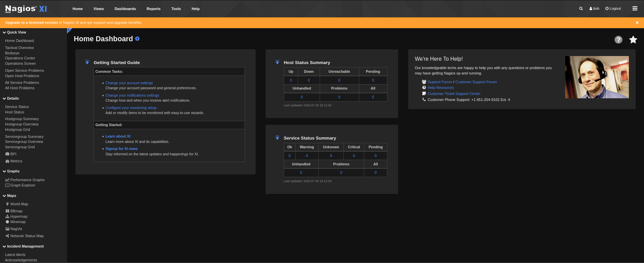Click the host Unreachable count value

pos(339,80)
